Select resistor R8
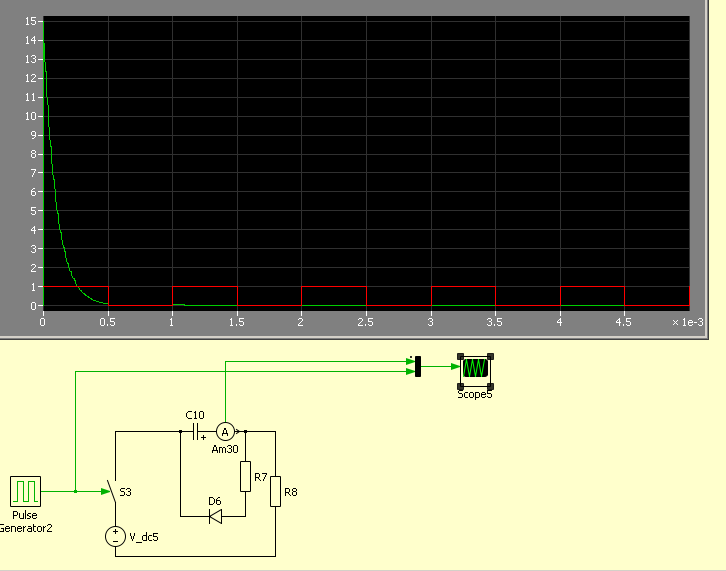Viewport: 726px width, 571px height. (x=275, y=491)
